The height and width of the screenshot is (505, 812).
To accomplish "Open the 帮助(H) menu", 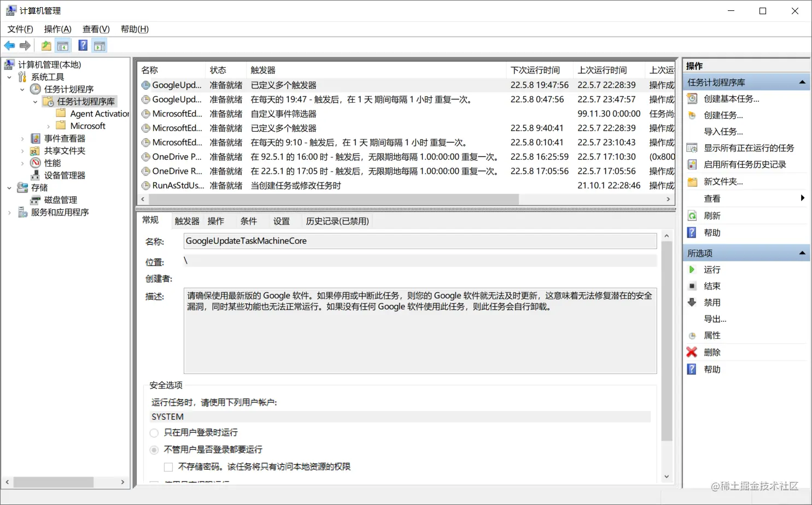I will click(x=135, y=29).
